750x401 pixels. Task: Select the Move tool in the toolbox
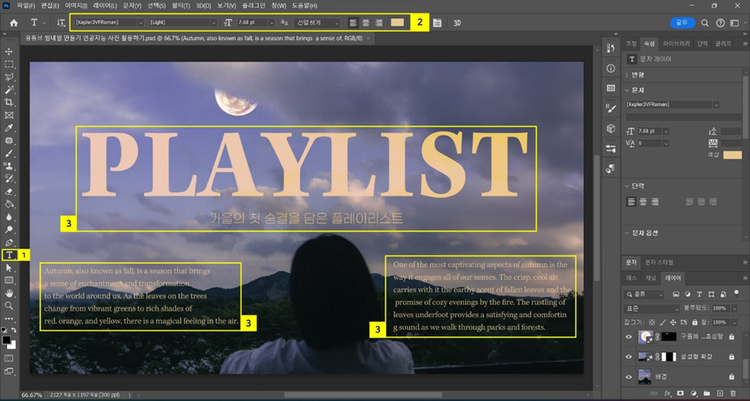pyautogui.click(x=9, y=51)
